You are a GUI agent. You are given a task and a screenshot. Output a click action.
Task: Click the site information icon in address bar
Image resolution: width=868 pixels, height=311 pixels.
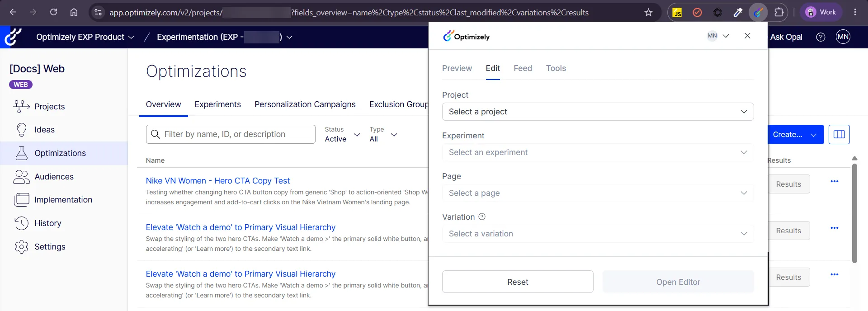point(98,12)
